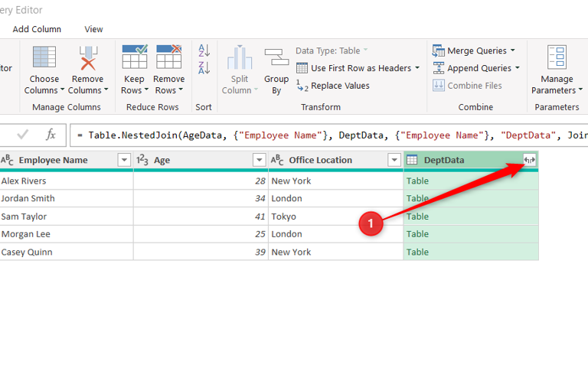Select the Office Location column header
Viewport: 588px width, 378px height.
click(x=320, y=160)
